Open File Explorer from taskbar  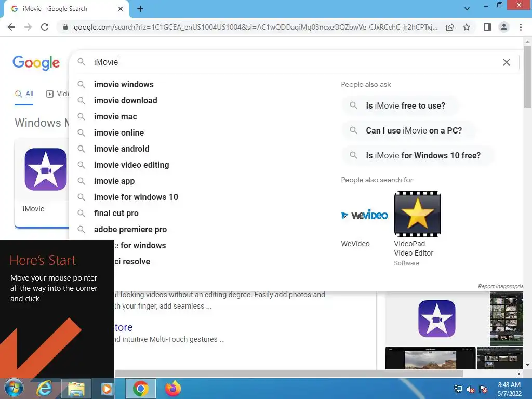coord(76,389)
